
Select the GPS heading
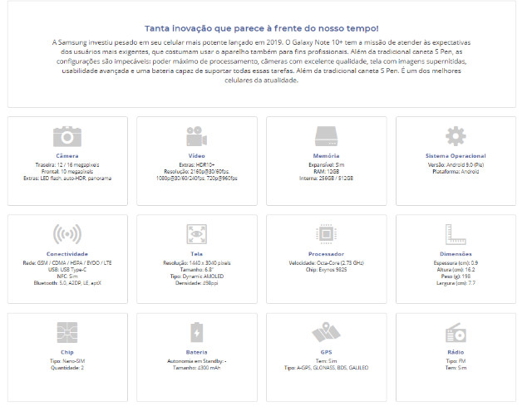[x=326, y=352]
